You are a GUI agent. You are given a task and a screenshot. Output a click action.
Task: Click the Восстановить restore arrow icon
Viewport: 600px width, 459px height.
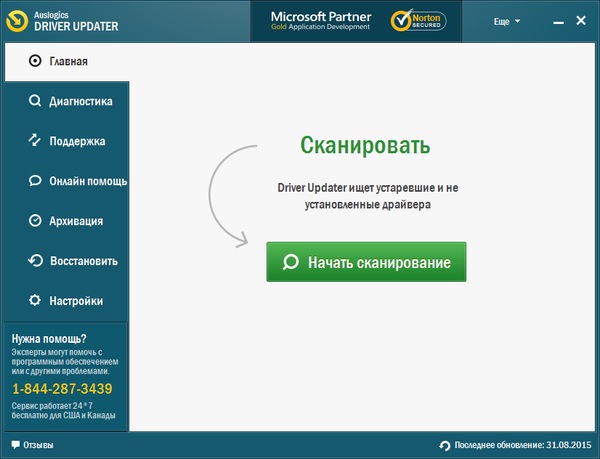[x=35, y=261]
